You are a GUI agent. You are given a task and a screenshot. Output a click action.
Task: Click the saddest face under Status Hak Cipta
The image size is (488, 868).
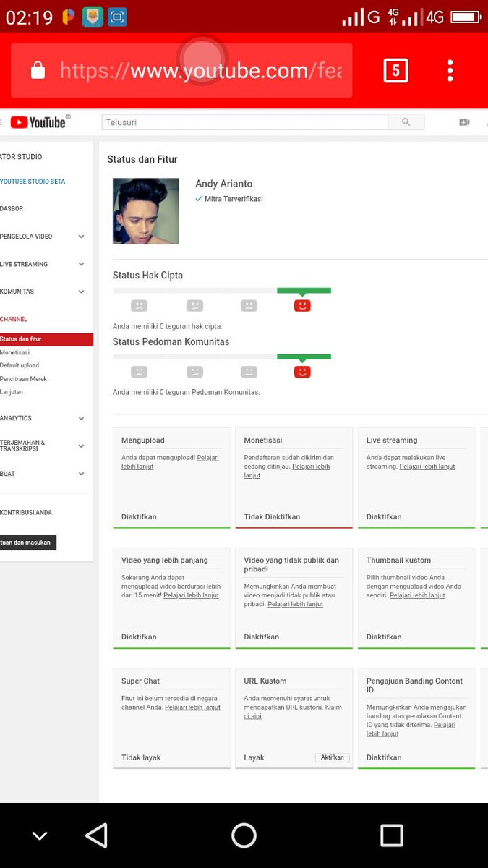[x=139, y=306]
